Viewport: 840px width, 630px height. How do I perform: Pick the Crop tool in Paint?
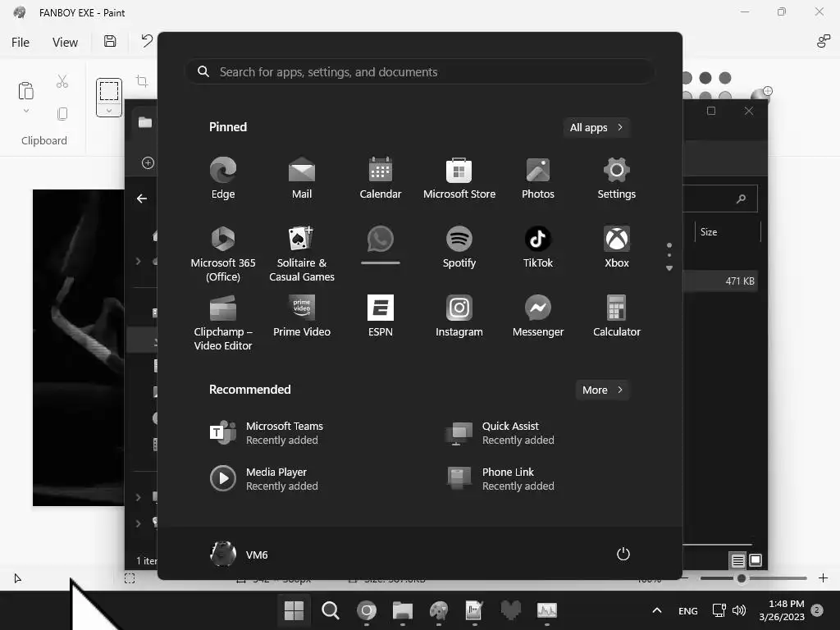[142, 81]
